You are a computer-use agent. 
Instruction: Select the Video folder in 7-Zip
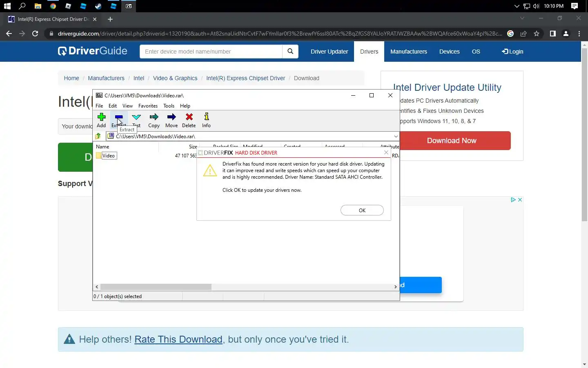pos(108,156)
